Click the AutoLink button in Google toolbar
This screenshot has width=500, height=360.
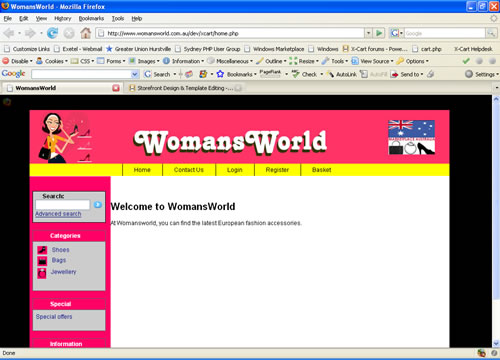342,74
